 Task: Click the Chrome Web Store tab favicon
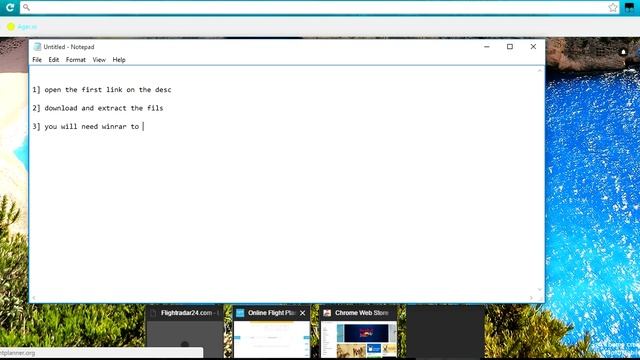pos(327,313)
